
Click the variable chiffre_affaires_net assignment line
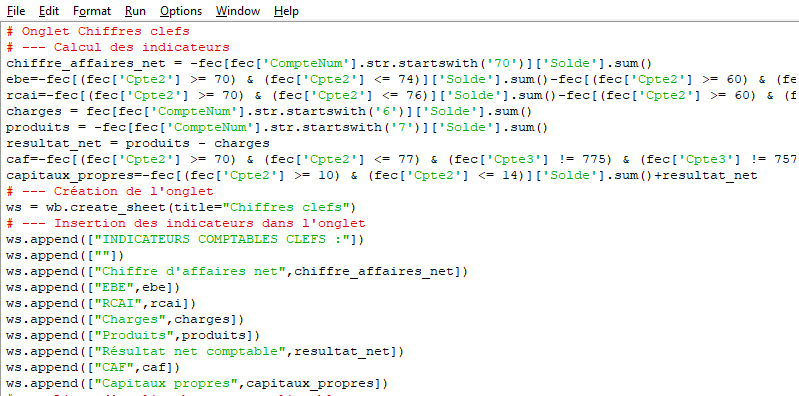point(329,64)
